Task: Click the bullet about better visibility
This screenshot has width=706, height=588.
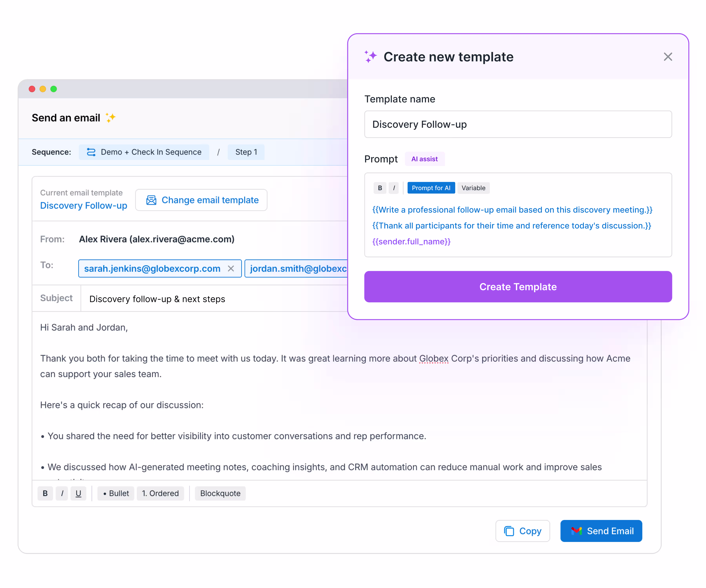Action: [x=233, y=436]
